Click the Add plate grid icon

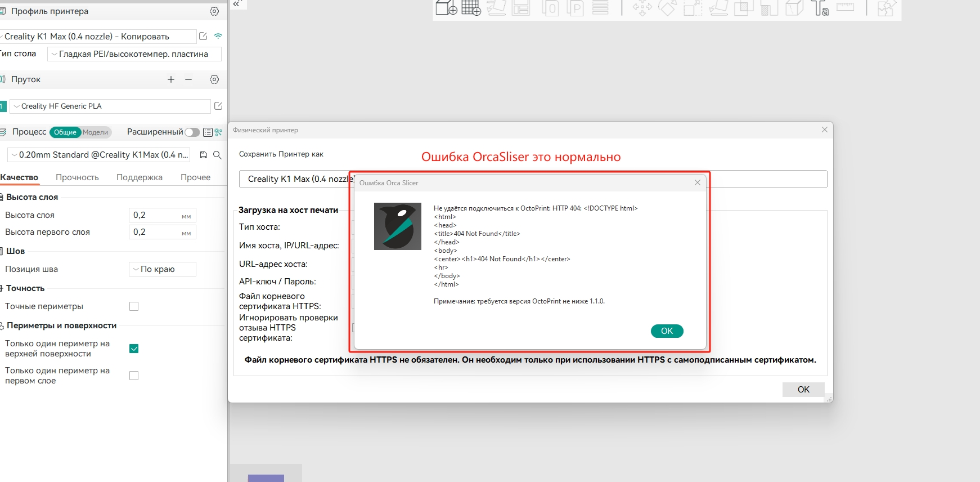point(471,7)
